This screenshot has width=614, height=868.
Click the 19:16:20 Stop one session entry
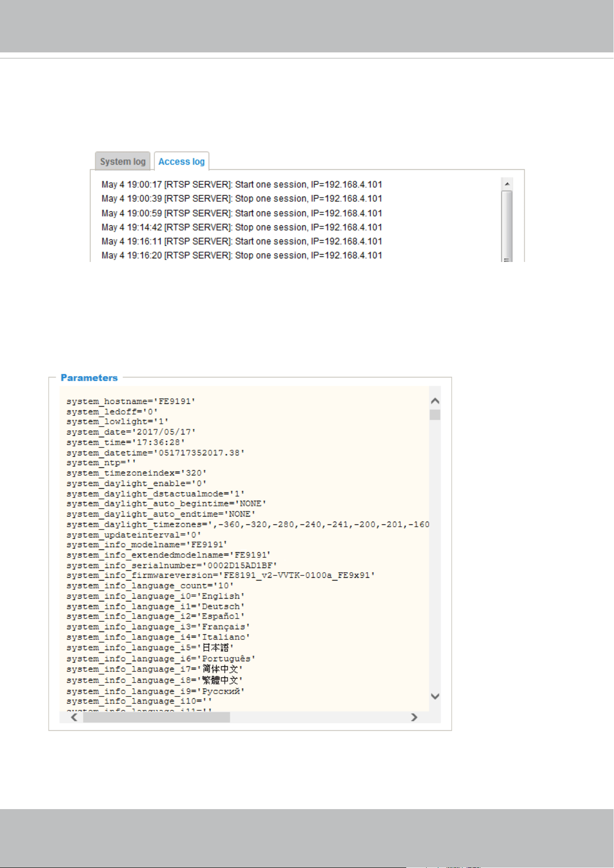(242, 255)
